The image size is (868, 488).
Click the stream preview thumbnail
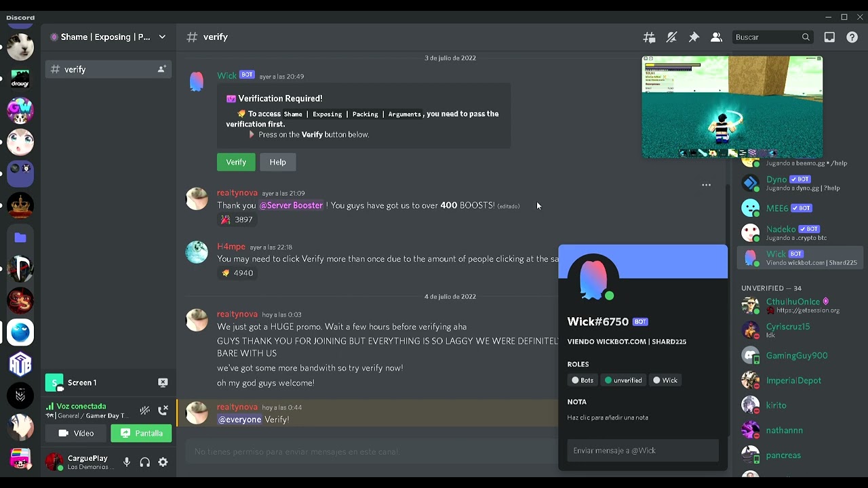pyautogui.click(x=732, y=107)
